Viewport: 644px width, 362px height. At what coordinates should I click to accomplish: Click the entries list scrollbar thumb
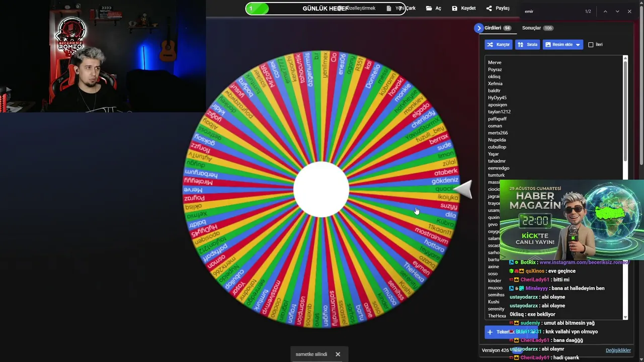625,112
